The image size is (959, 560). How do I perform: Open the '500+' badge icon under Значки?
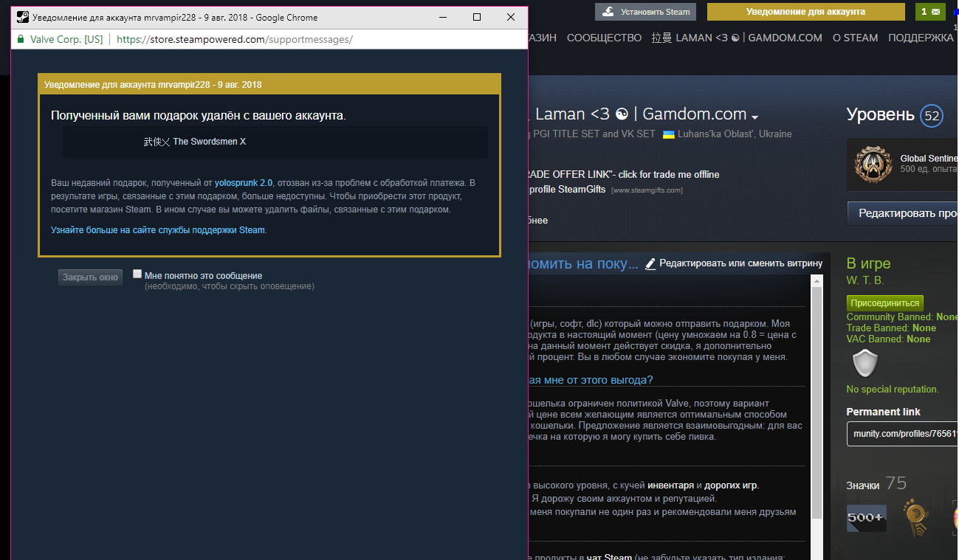867,518
